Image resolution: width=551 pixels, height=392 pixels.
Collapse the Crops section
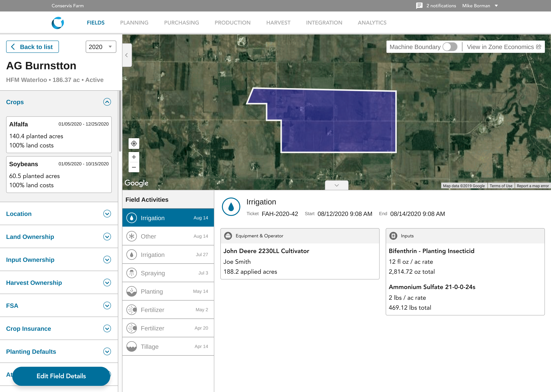click(107, 102)
